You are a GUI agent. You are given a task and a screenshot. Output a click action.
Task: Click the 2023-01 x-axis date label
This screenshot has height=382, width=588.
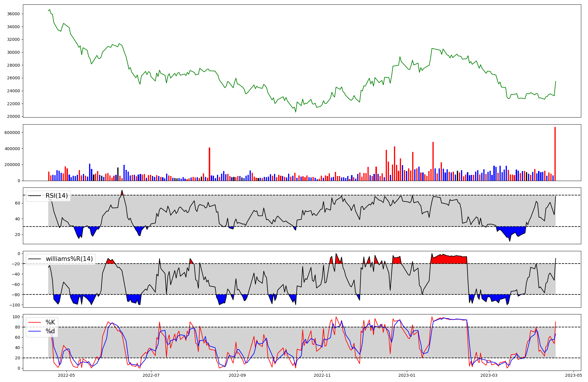(407, 375)
